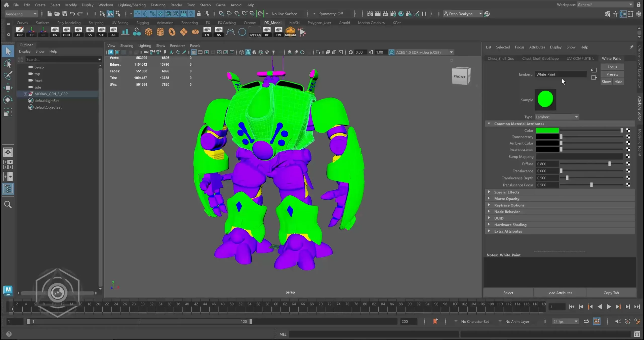Open the Lighting/Shading menu

(x=132, y=5)
